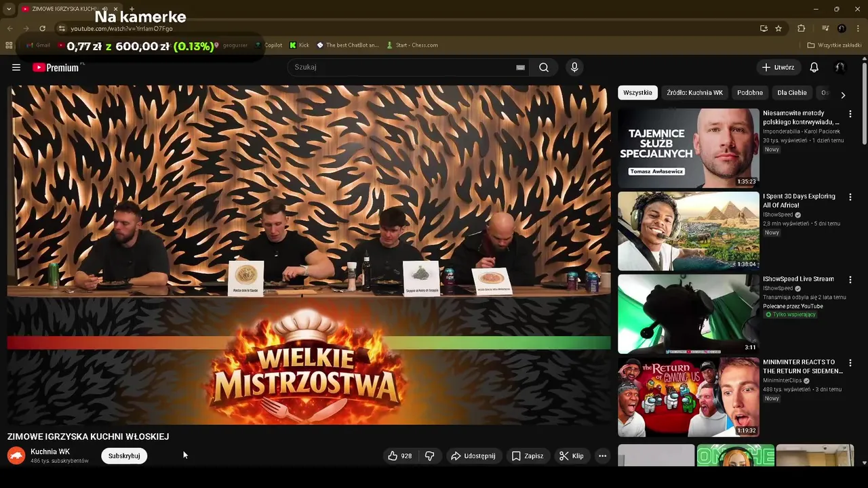Viewport: 868px width, 488px height.
Task: Open Wszystkie zakładki bookmarks folder
Action: click(834, 45)
